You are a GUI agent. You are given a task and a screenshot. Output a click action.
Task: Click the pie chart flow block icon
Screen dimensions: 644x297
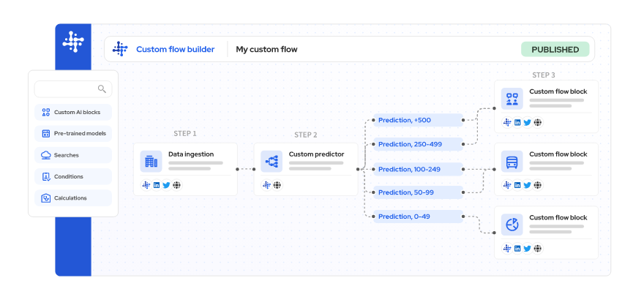pos(512,224)
